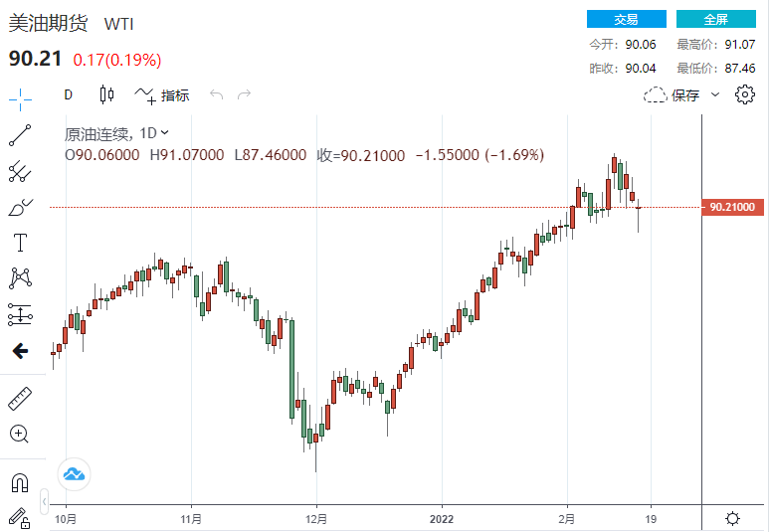
Task: Select the brush drawing tool
Action: (20, 207)
